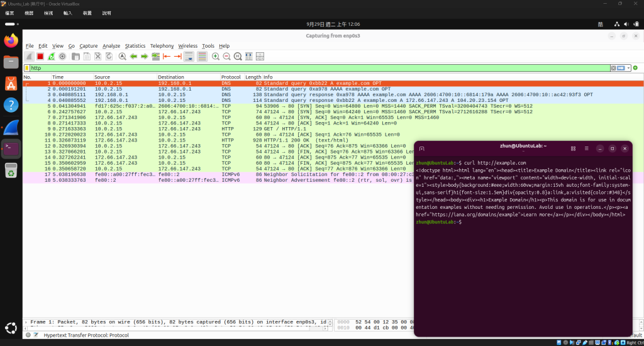This screenshot has height=346, width=644.
Task: Close the capture file icon
Action: point(97,56)
